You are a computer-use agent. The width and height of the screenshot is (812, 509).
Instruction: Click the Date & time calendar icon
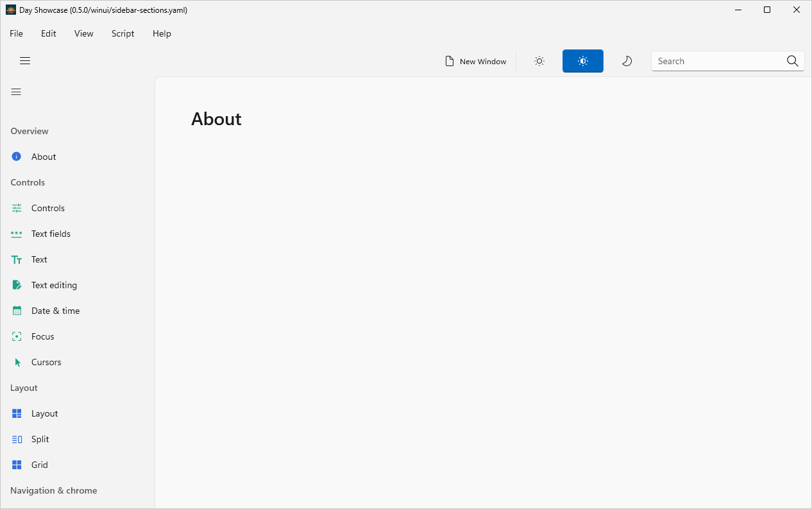[x=17, y=311]
